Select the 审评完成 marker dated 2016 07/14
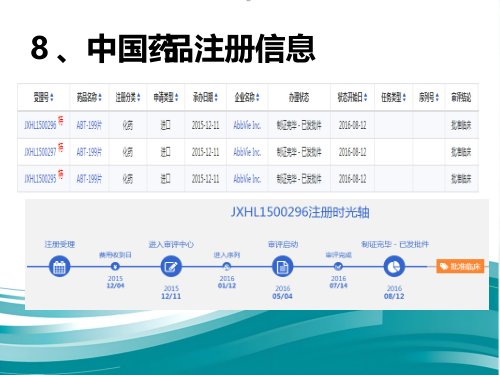This screenshot has height=375, width=500. pyautogui.click(x=338, y=266)
